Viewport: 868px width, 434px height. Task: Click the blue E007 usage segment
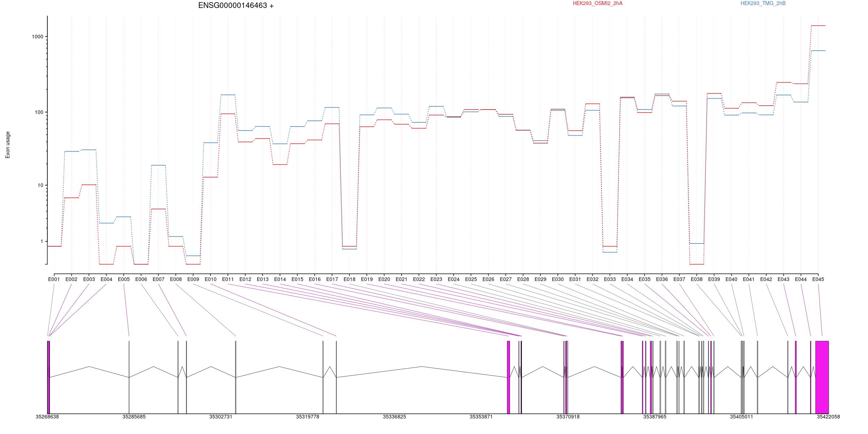(158, 165)
